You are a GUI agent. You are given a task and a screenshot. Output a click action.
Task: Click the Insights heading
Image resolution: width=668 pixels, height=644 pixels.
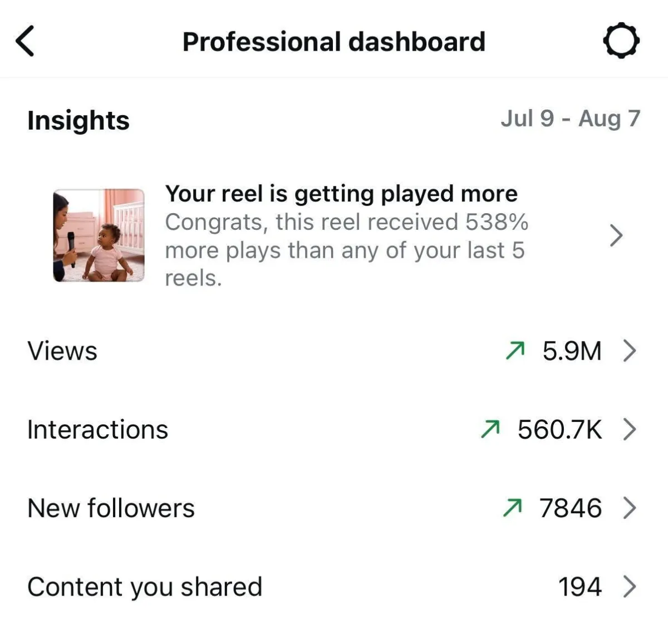(78, 121)
